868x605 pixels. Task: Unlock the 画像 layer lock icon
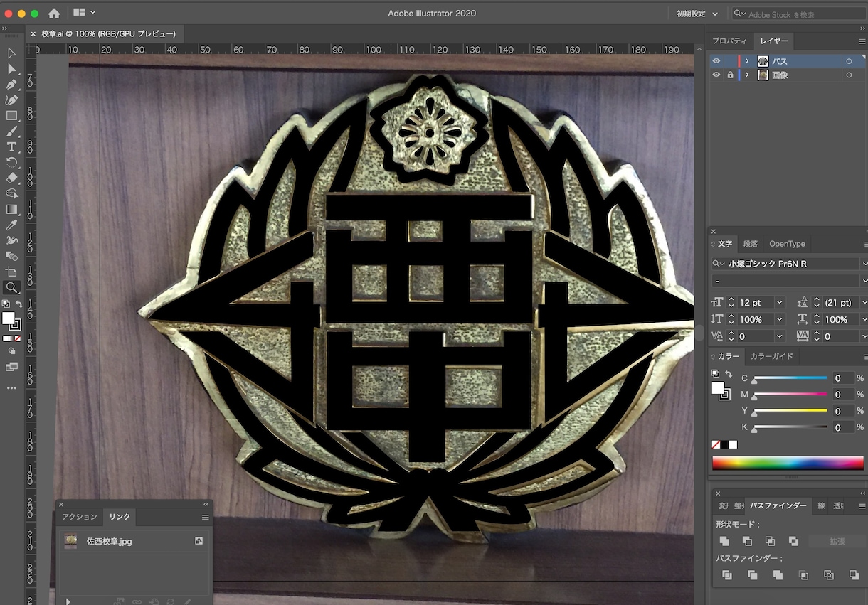[x=730, y=75]
